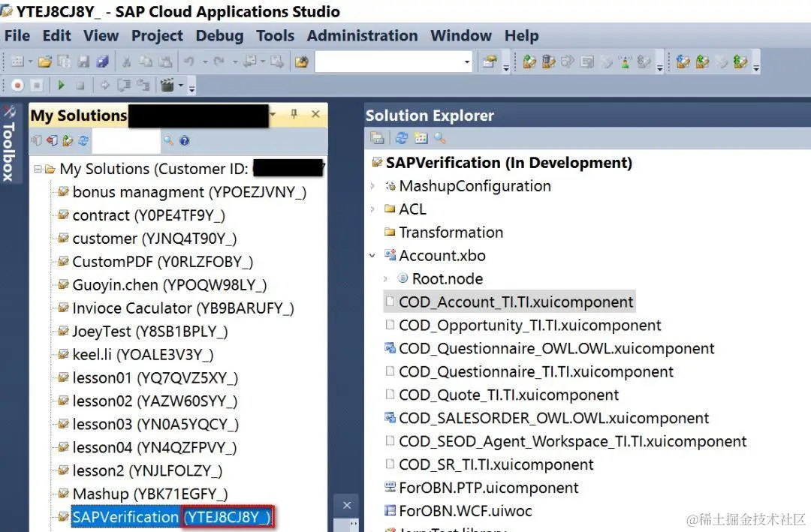Open the File menu

tap(17, 36)
